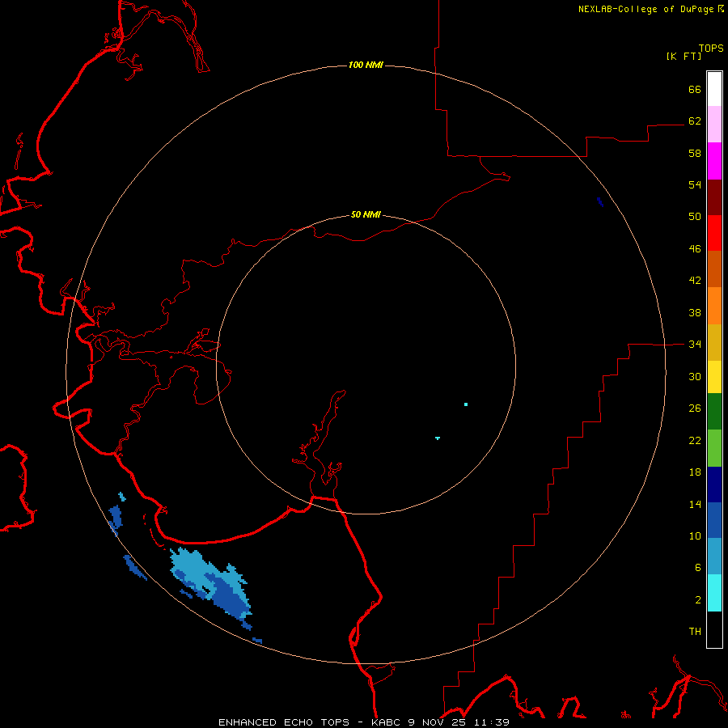
Task: Select the magenta legend color block
Action: 714,161
